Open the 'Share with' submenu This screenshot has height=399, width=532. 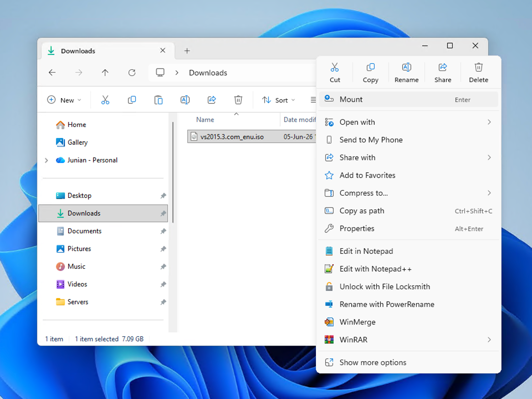click(x=408, y=158)
